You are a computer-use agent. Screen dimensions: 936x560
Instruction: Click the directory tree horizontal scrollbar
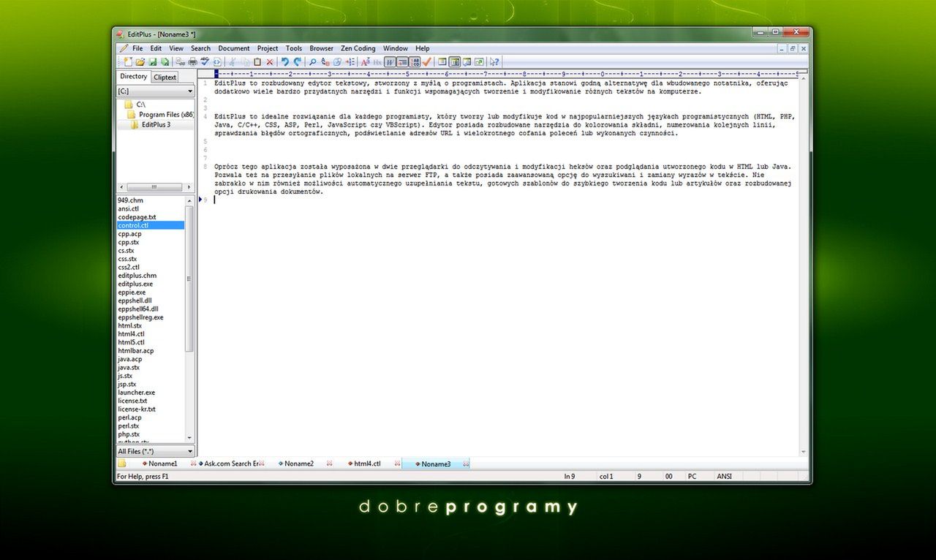point(155,187)
